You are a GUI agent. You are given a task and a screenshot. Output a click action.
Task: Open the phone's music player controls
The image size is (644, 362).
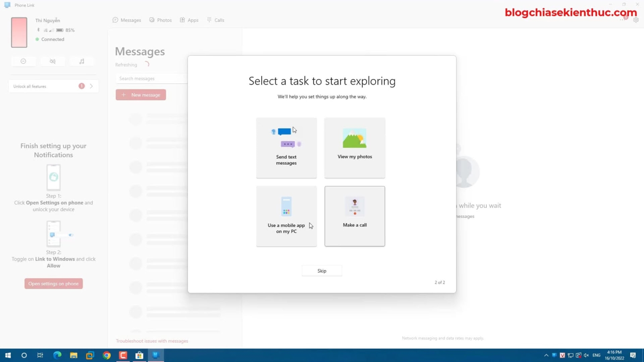click(x=82, y=61)
